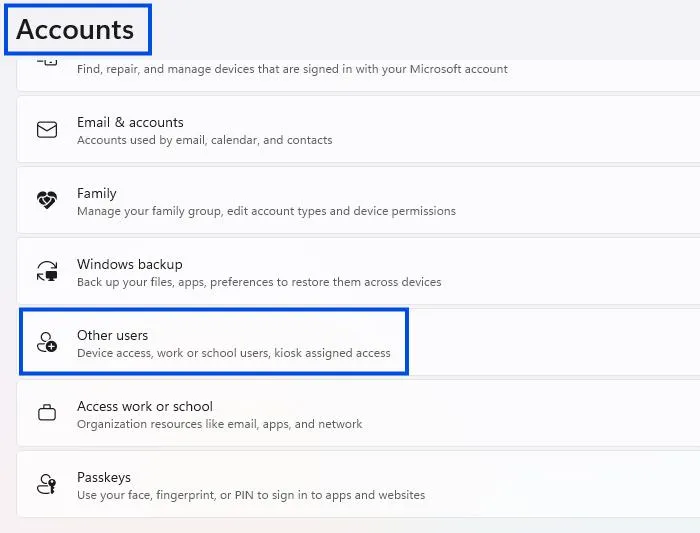Click the Access work or school briefcase icon
This screenshot has width=700, height=533.
click(x=47, y=412)
